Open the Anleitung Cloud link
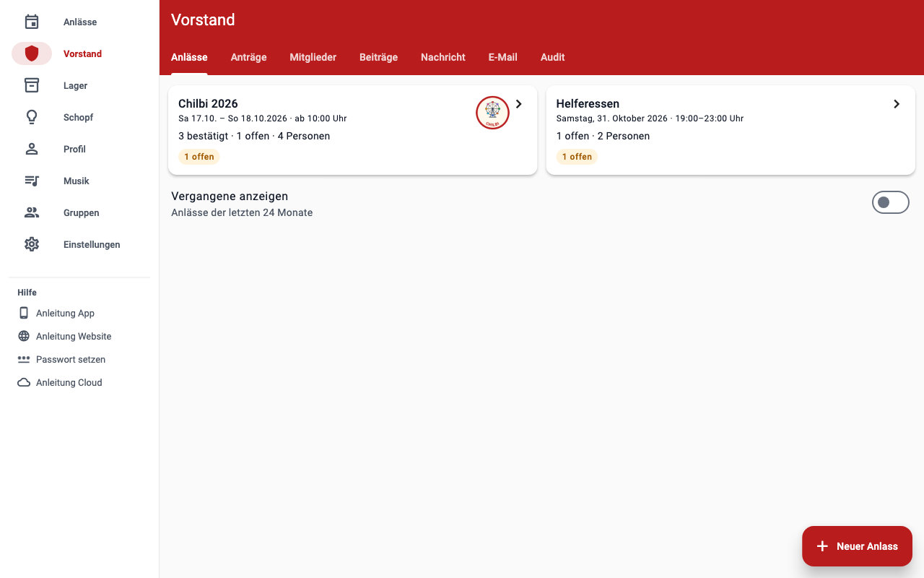924x578 pixels. [x=69, y=382]
